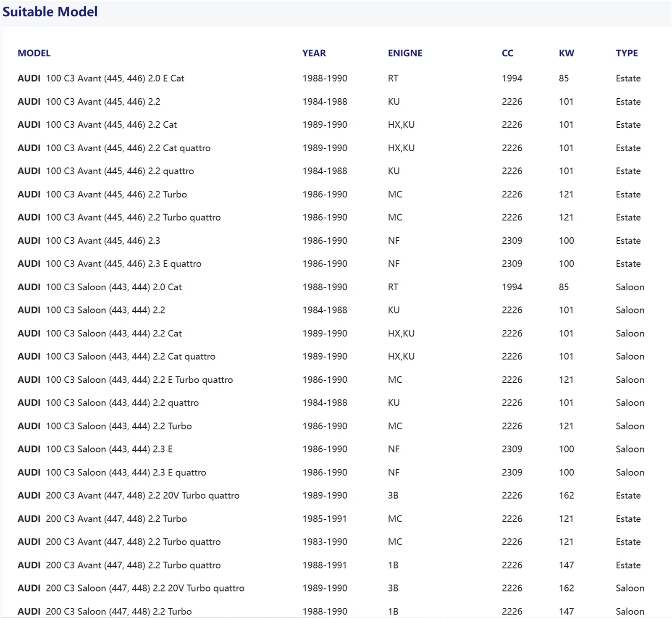Screen dimensions: 672x618
Task: Select model 100 C3 Avant 2.2 Cat quattro
Action: click(114, 148)
